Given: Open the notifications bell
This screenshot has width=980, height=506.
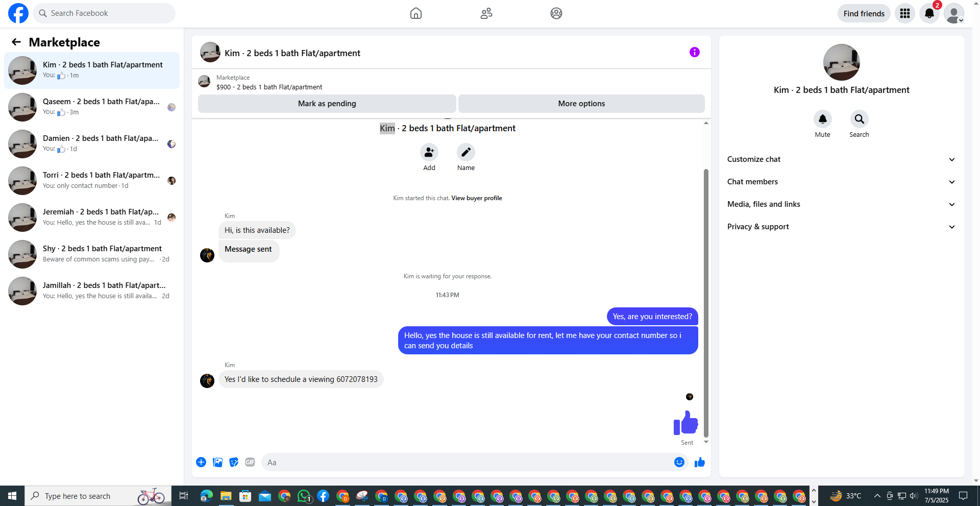Looking at the screenshot, I should [929, 13].
